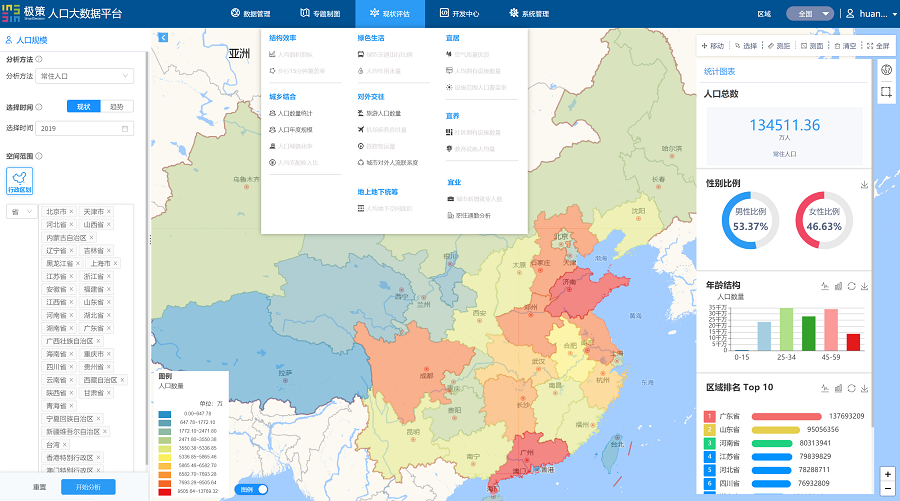
Task: Click the 重置 reset button
Action: (x=39, y=487)
